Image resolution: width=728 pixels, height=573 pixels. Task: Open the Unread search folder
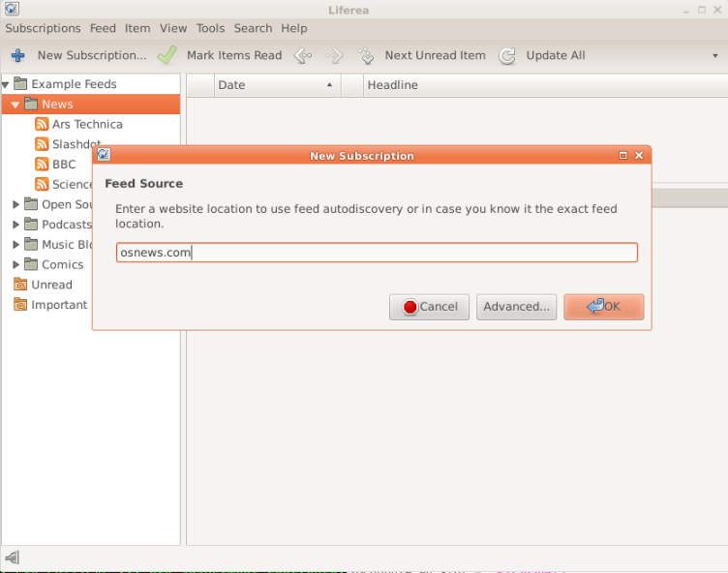coord(51,285)
